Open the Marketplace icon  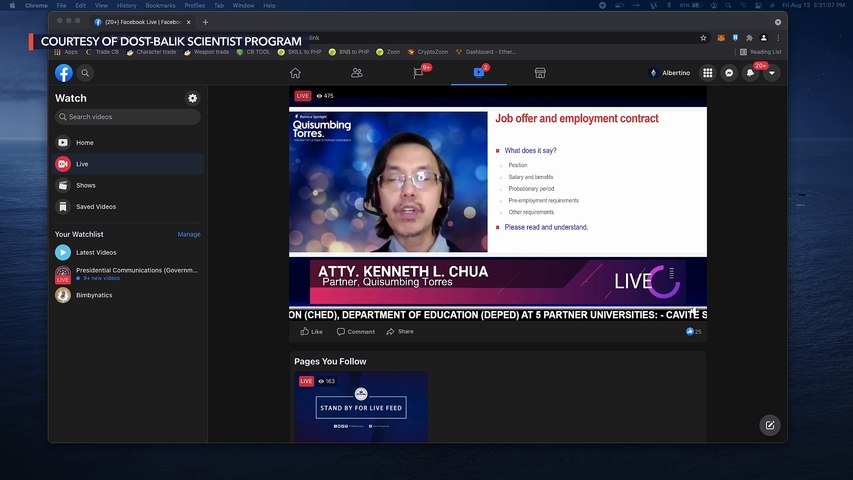pos(540,73)
